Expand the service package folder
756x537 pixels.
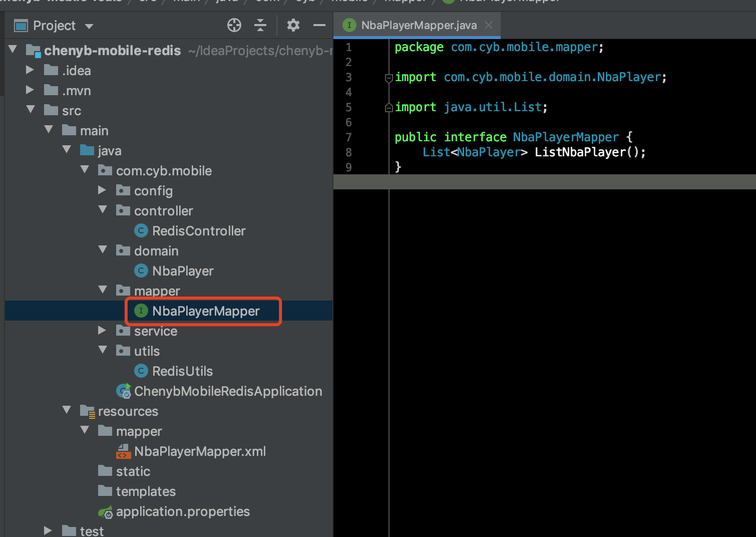click(x=102, y=331)
